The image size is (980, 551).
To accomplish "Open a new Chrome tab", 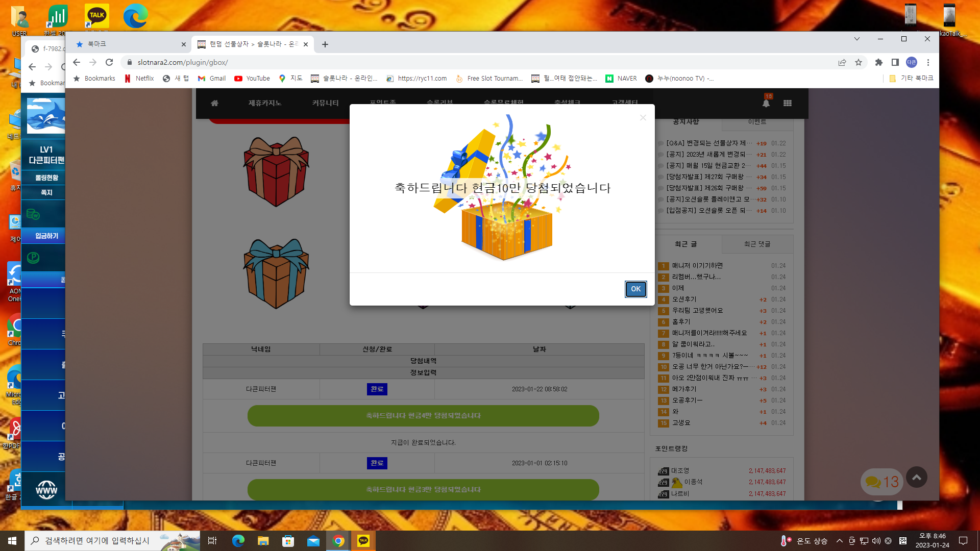I will click(325, 44).
